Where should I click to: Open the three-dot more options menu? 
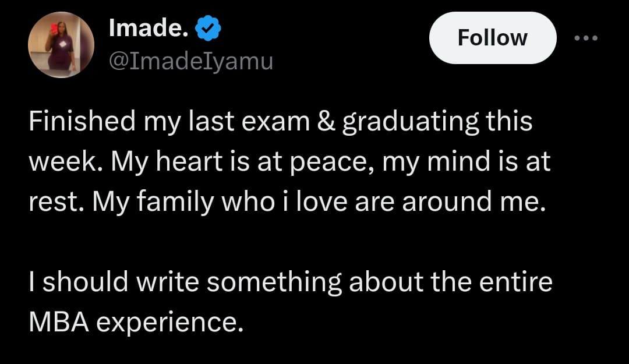click(585, 38)
